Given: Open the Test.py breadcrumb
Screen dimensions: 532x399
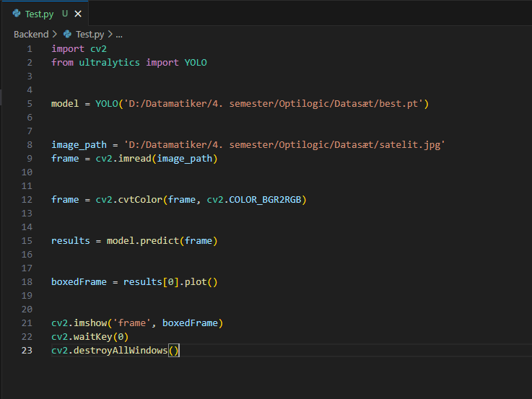Looking at the screenshot, I should [90, 34].
